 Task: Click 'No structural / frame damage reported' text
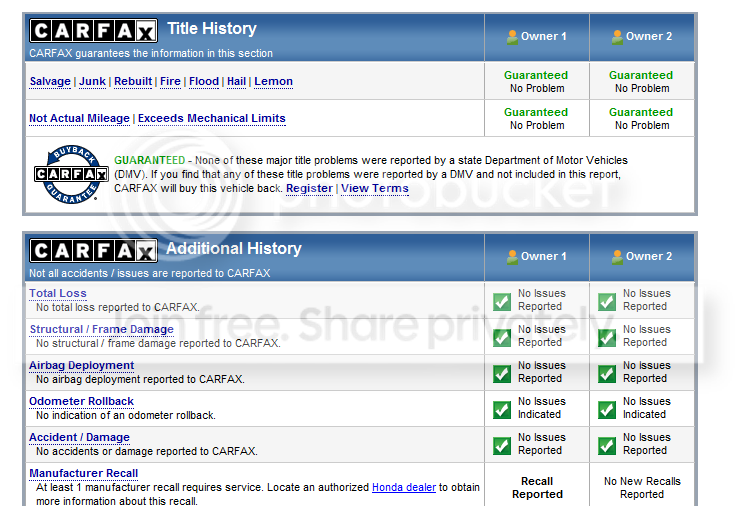pyautogui.click(x=158, y=343)
